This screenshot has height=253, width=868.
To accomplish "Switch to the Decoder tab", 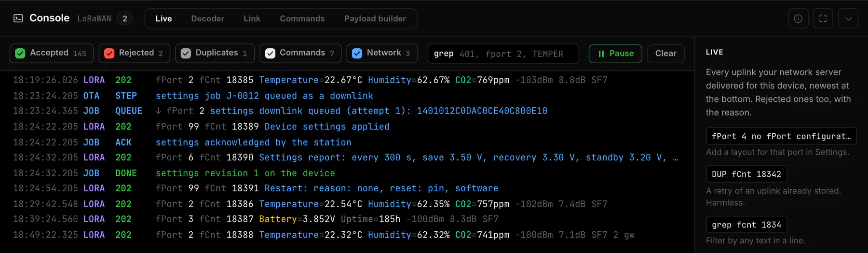I will [208, 18].
